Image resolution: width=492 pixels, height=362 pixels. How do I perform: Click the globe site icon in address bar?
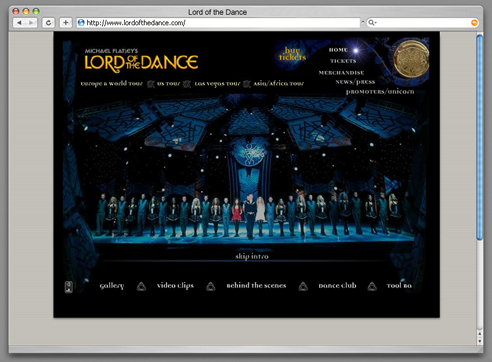[x=81, y=23]
